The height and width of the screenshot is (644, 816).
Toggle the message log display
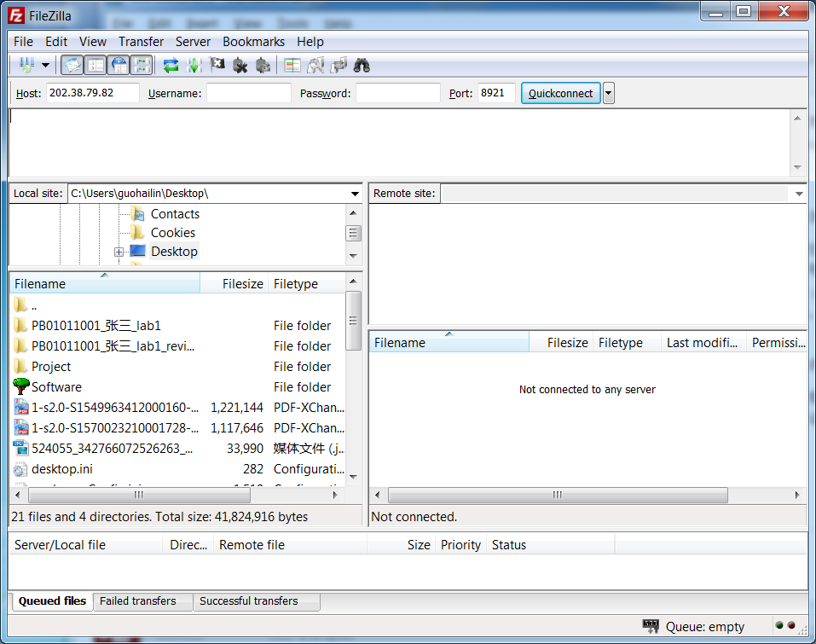72,65
